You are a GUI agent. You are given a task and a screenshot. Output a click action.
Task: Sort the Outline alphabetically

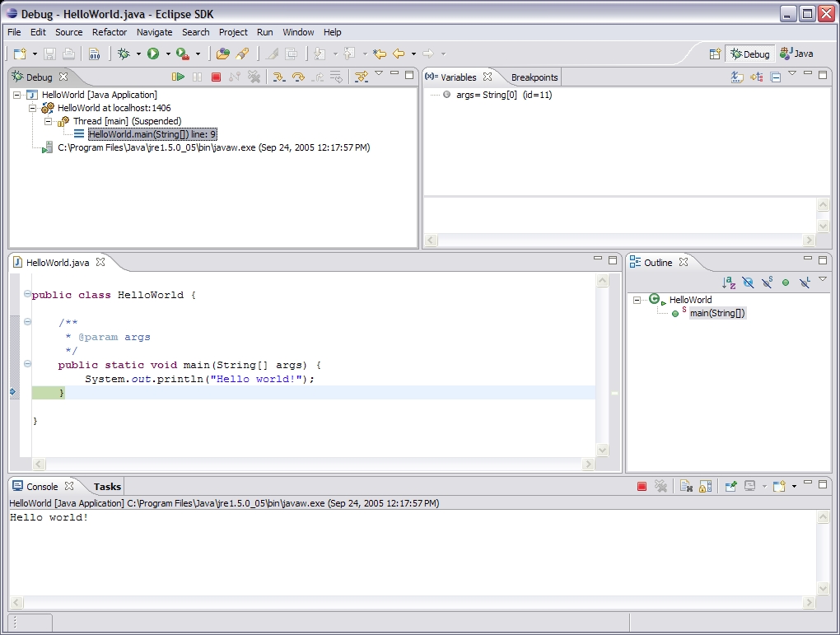coord(729,282)
